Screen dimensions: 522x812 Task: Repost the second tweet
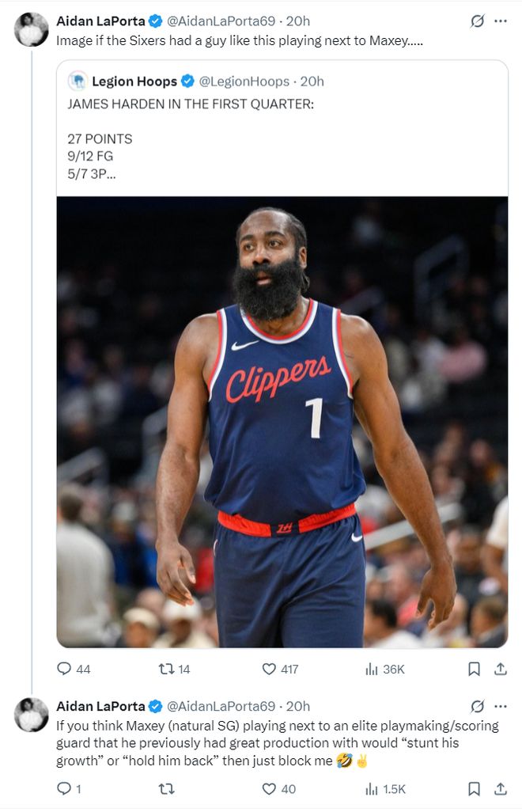(166, 789)
